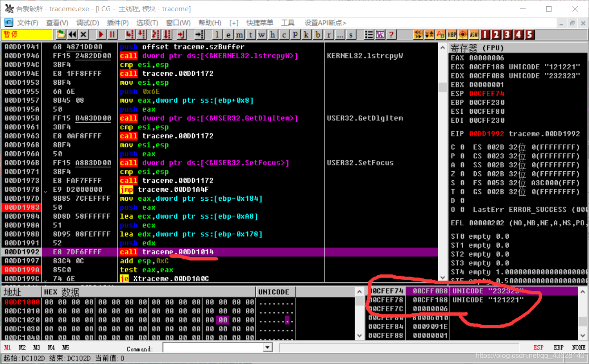This screenshot has height=364, width=589.
Task: Click the EBP stack button
Action: click(x=558, y=347)
